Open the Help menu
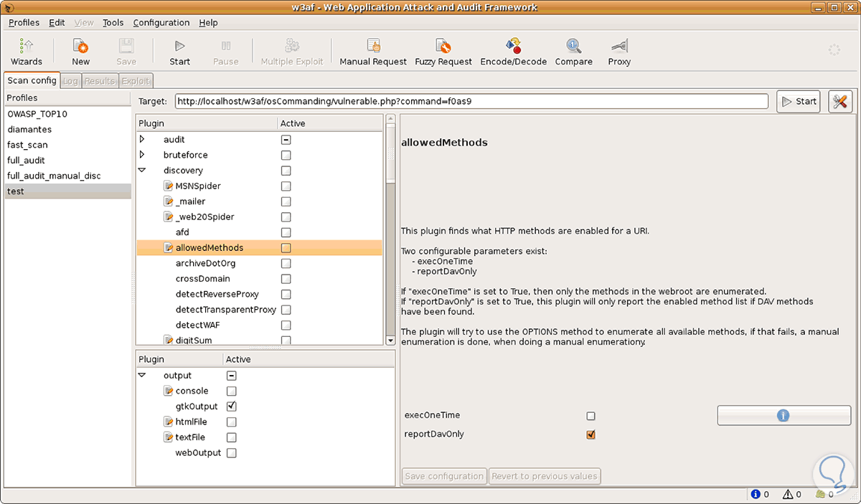 click(x=208, y=23)
